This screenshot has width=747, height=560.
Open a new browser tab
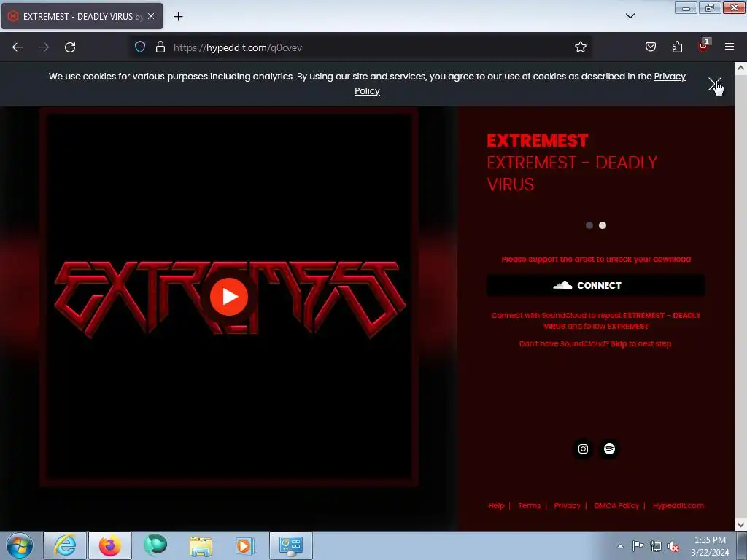178,17
